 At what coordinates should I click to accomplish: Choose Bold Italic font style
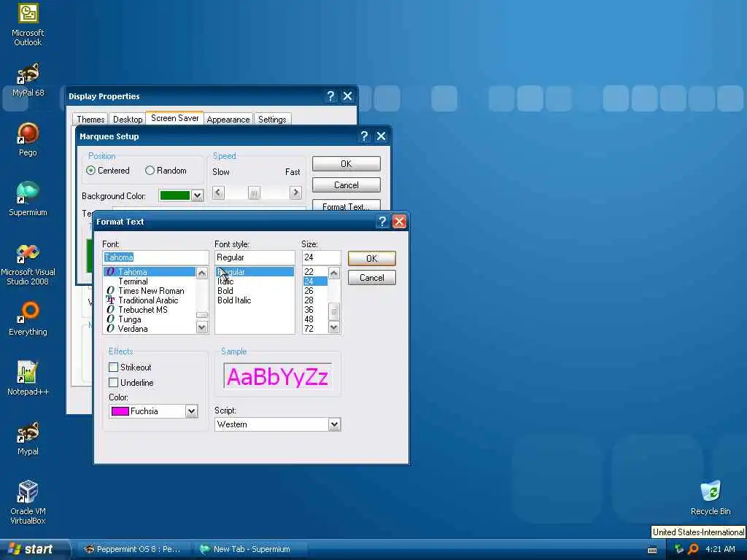tap(234, 300)
